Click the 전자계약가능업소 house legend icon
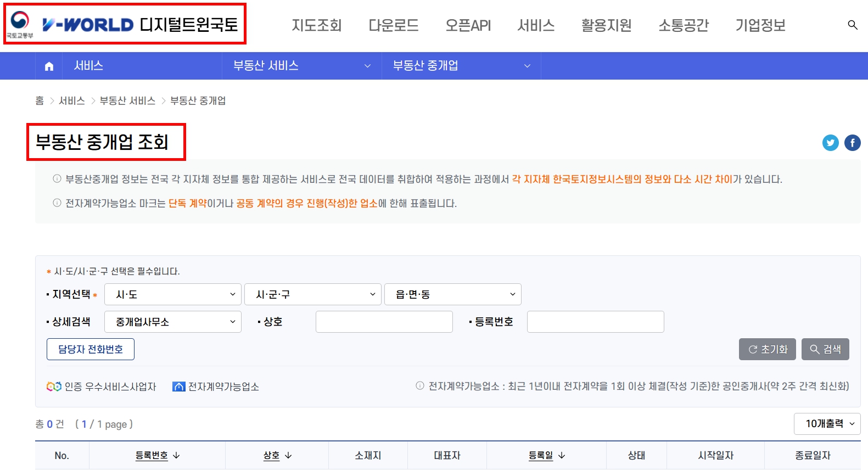 178,387
